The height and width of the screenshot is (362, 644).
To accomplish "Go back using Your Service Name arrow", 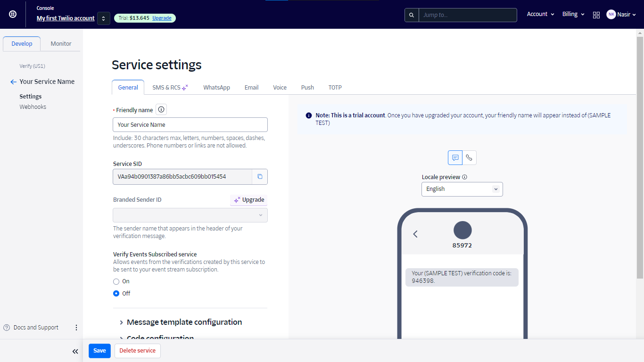I will point(13,82).
